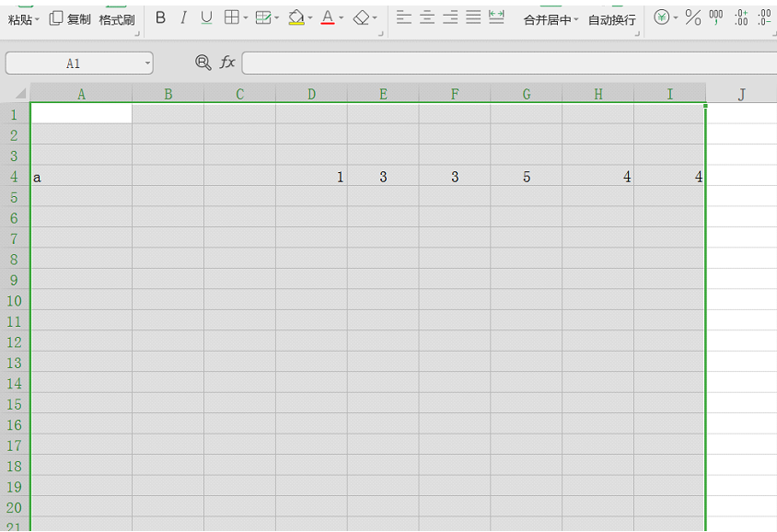The image size is (777, 532).
Task: Open font group dialog launcher
Action: [381, 34]
